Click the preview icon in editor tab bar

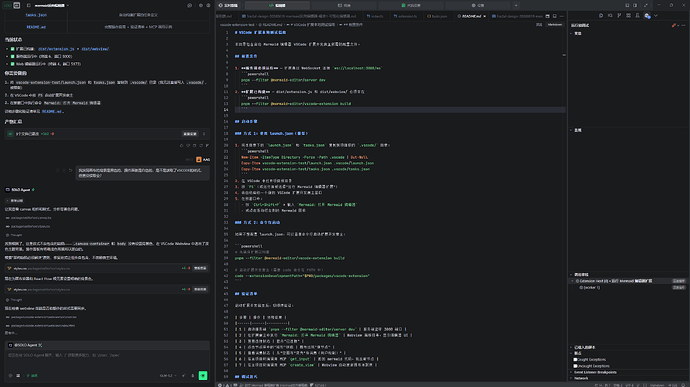pos(547,16)
